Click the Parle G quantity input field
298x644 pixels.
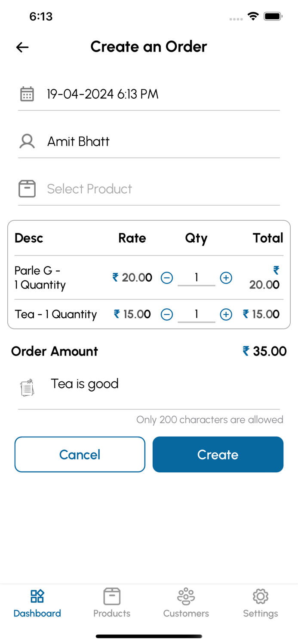[197, 278]
